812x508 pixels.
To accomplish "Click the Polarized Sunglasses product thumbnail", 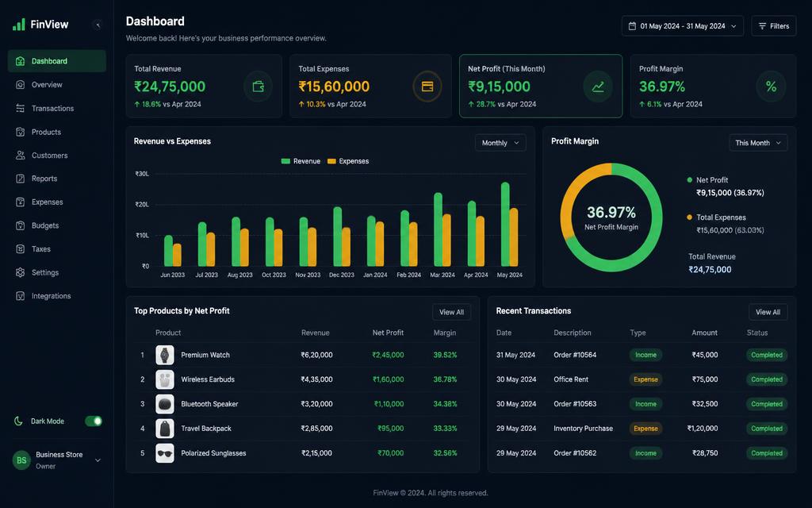I will pyautogui.click(x=165, y=453).
